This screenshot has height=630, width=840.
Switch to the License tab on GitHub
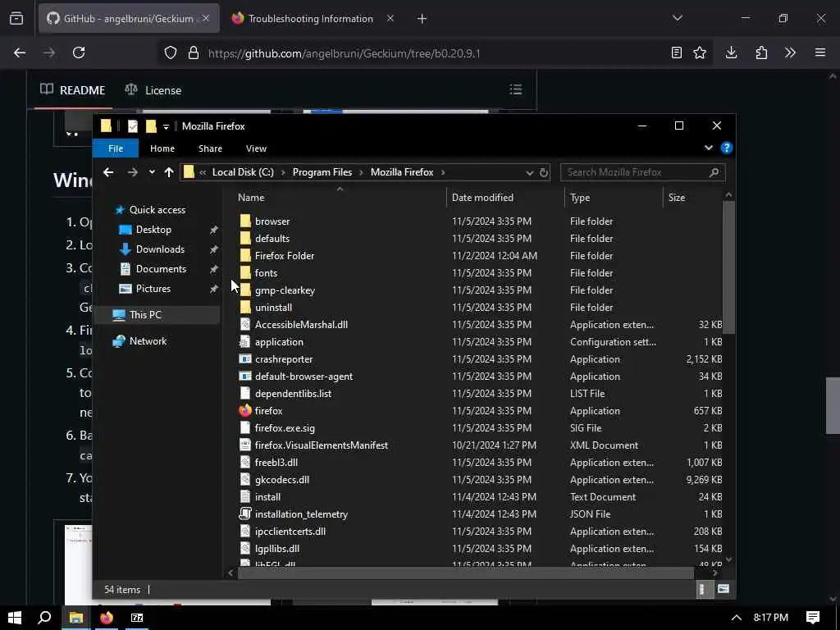(x=153, y=90)
